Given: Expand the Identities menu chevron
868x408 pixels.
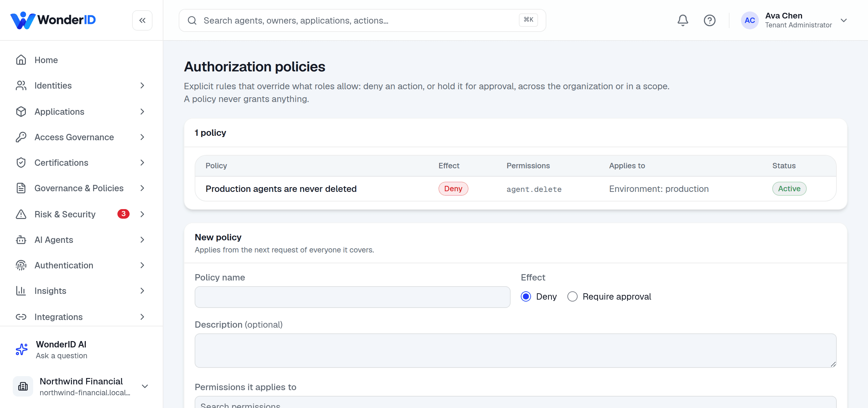Looking at the screenshot, I should (142, 85).
